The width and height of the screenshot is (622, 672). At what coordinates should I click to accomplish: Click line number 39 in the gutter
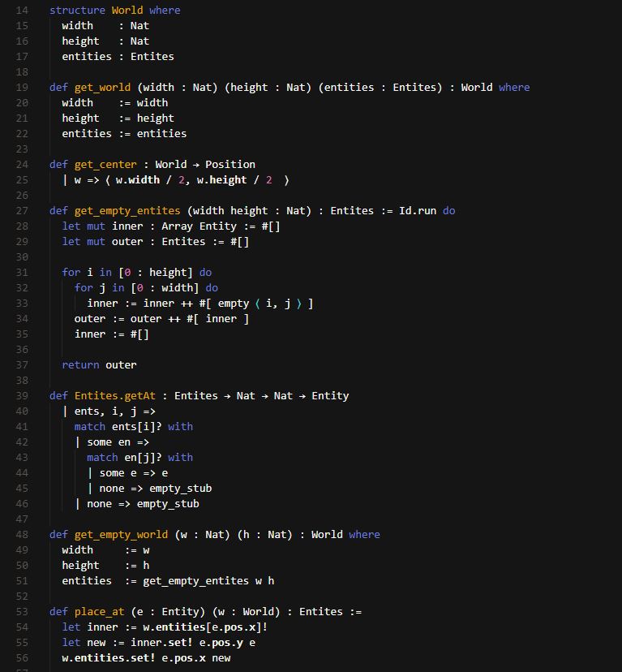22,396
